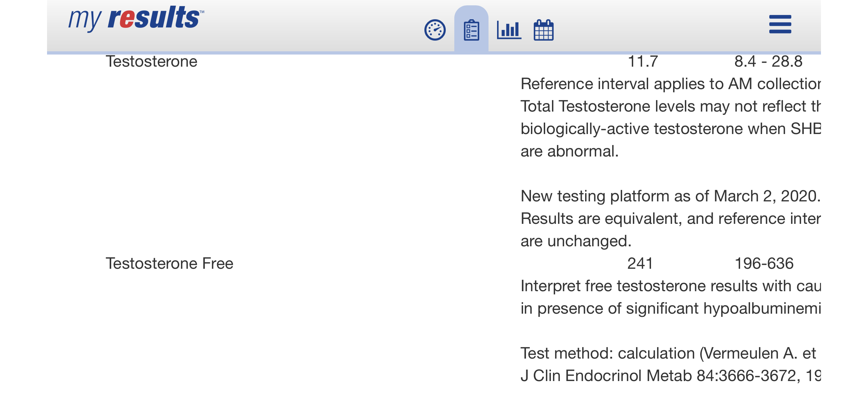Image resolution: width=868 pixels, height=401 pixels.
Task: Click the 'Interpret free testosterone results' caution note
Action: (x=670, y=286)
